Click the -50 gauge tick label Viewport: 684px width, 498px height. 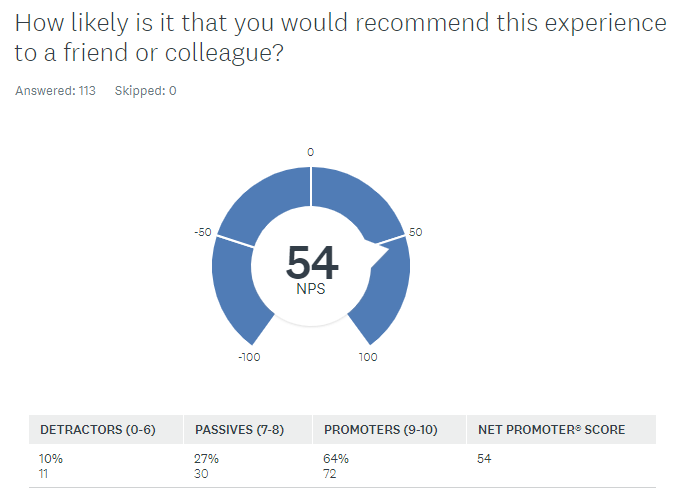pyautogui.click(x=203, y=232)
